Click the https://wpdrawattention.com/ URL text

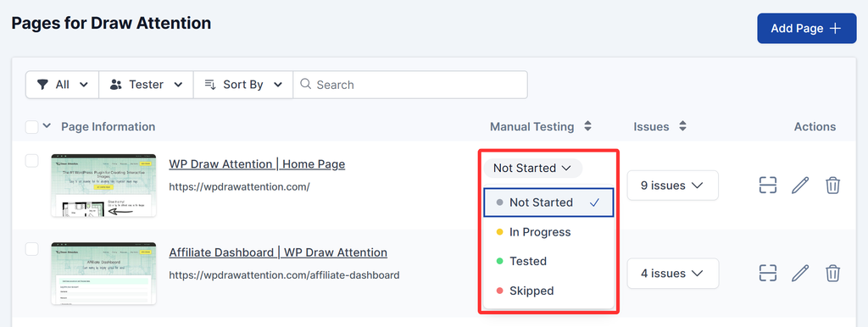[x=239, y=187]
